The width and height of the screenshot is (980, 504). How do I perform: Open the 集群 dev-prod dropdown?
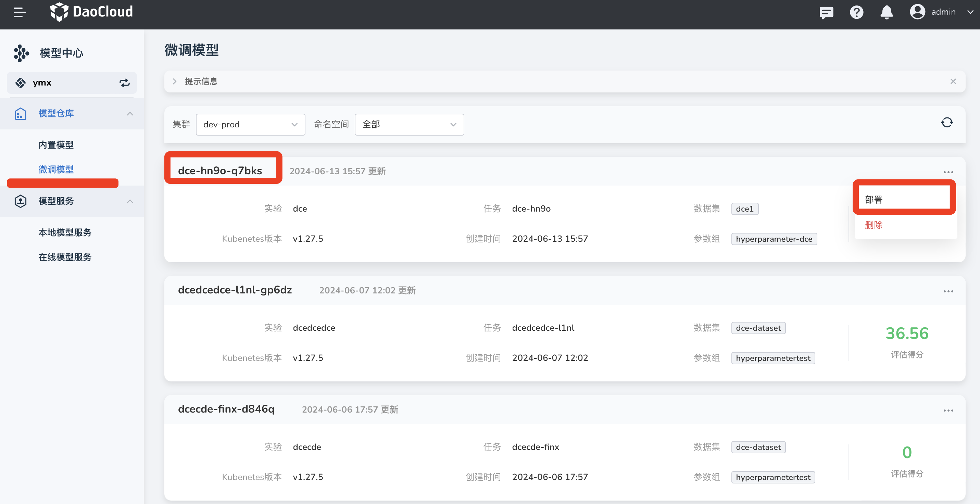click(250, 124)
